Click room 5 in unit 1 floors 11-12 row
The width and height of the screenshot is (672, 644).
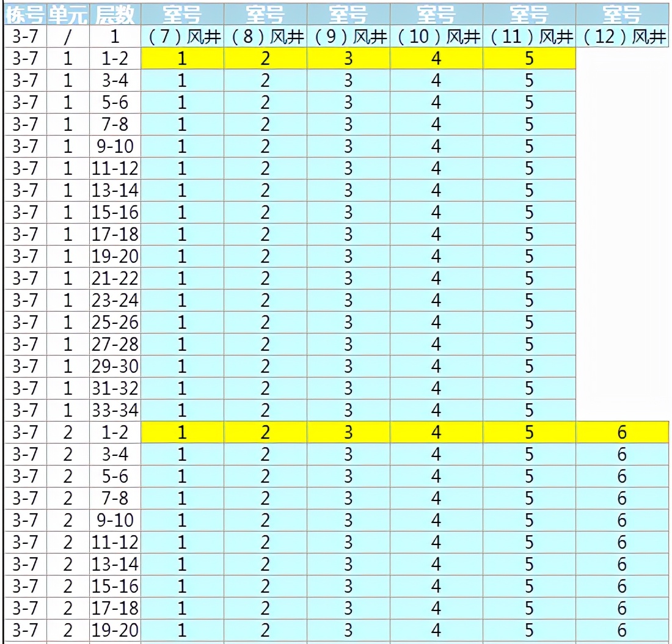point(529,169)
